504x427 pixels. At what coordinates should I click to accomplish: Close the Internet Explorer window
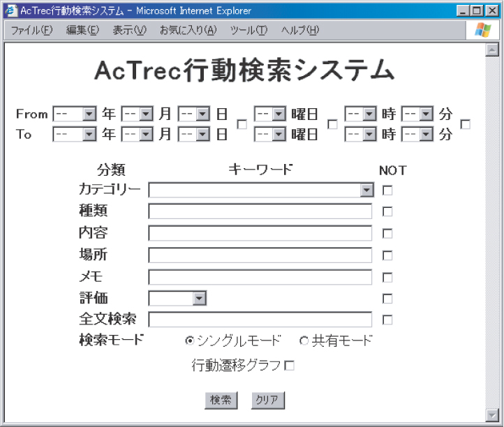(x=492, y=11)
